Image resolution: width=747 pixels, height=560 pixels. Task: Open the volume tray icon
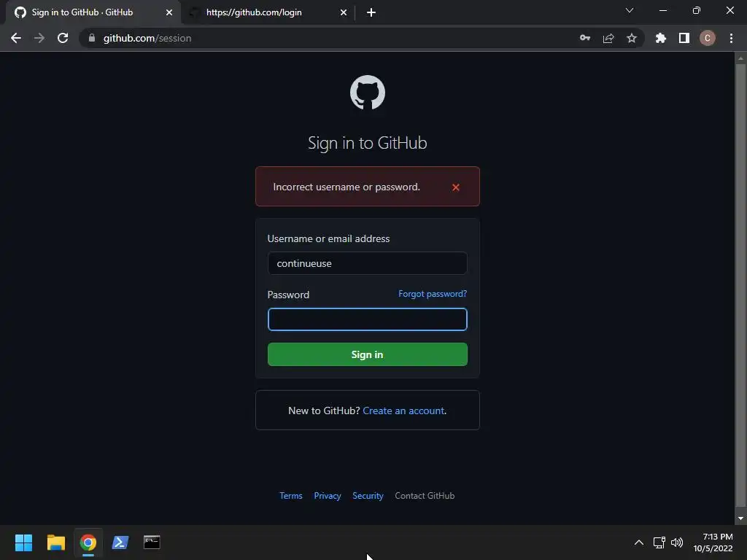[x=676, y=542]
